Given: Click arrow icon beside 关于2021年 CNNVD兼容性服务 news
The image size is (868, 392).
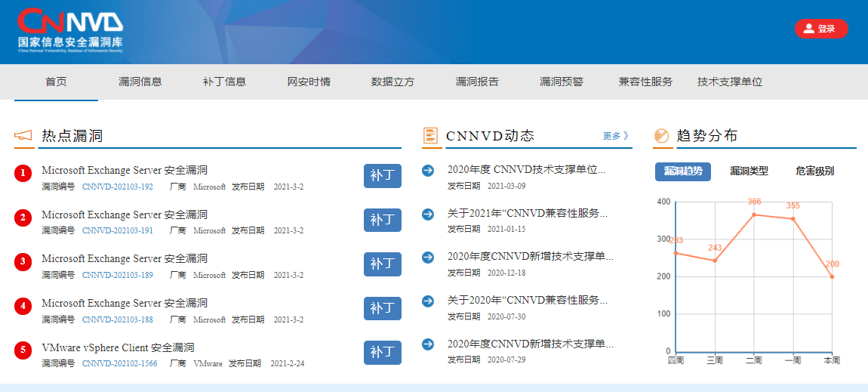Looking at the screenshot, I should click(428, 214).
